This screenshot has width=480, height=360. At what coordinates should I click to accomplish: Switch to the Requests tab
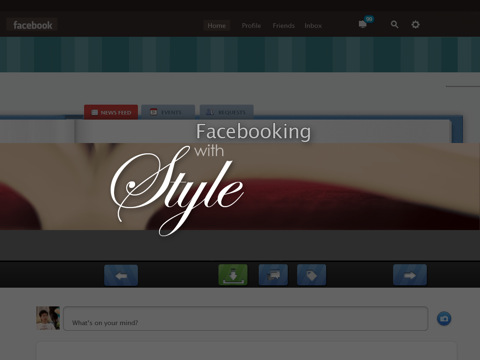point(227,112)
